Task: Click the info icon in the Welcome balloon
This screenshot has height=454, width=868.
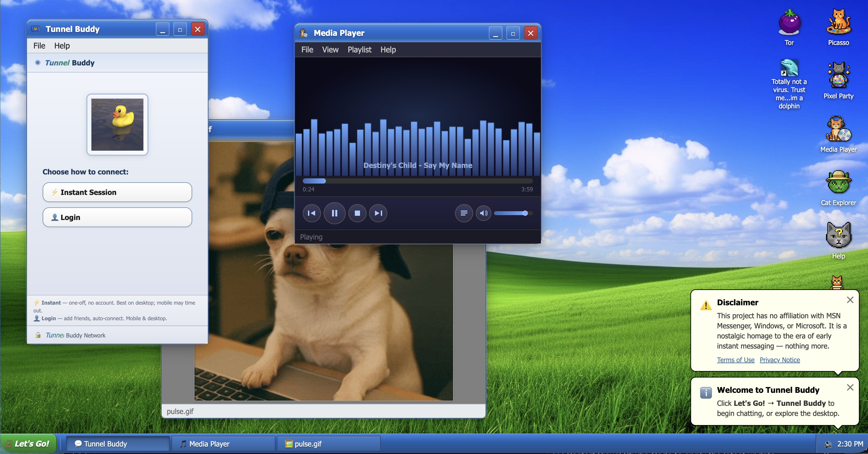Action: [x=706, y=392]
